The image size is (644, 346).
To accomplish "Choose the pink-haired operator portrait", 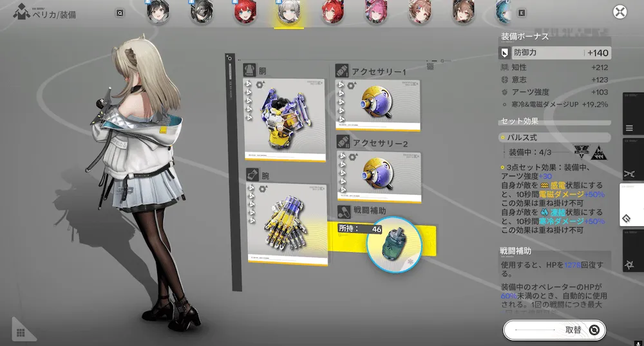I will (375, 12).
